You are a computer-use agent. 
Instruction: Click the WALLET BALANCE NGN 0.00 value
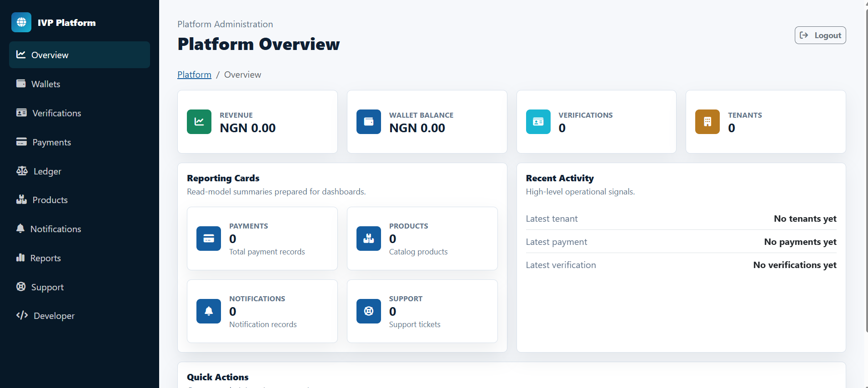click(417, 128)
